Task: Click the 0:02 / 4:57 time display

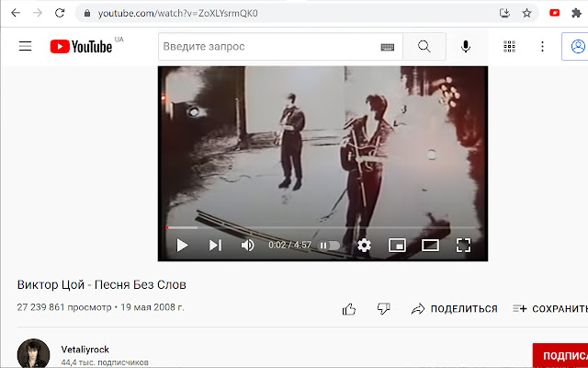Action: [x=289, y=246]
